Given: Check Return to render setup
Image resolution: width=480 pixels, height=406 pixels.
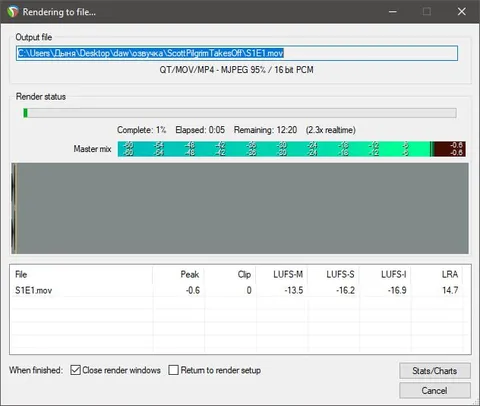Looking at the screenshot, I should (x=173, y=370).
